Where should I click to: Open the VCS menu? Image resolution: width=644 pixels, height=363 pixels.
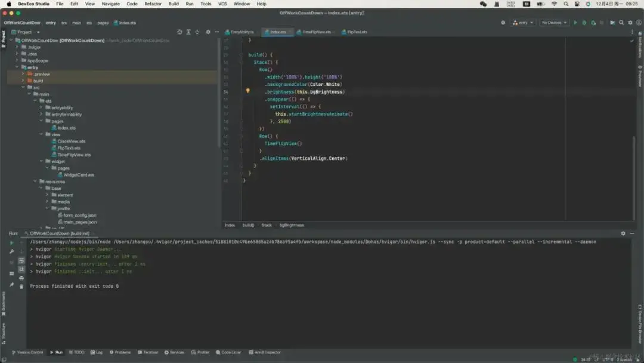click(222, 4)
